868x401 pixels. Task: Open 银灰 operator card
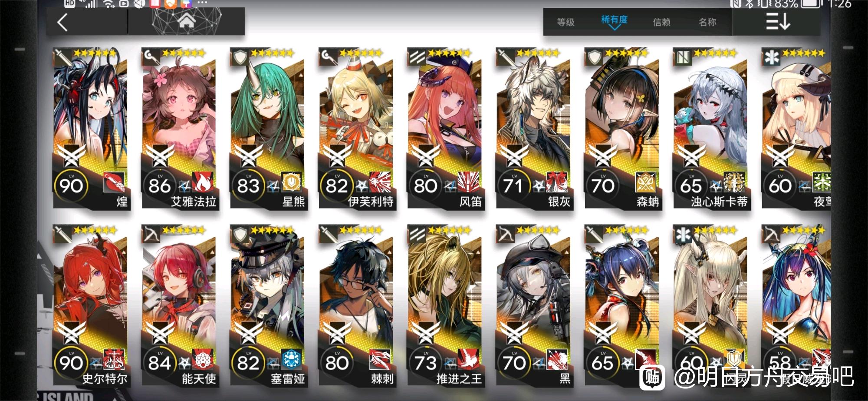(534, 129)
